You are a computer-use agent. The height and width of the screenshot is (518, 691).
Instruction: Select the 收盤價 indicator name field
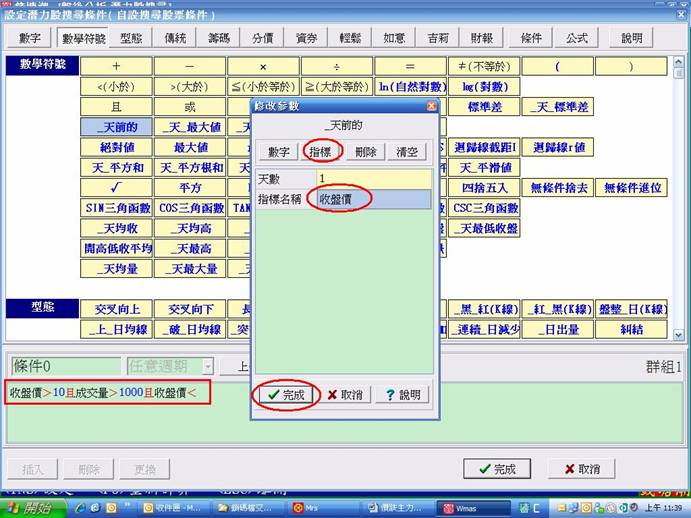[x=372, y=200]
